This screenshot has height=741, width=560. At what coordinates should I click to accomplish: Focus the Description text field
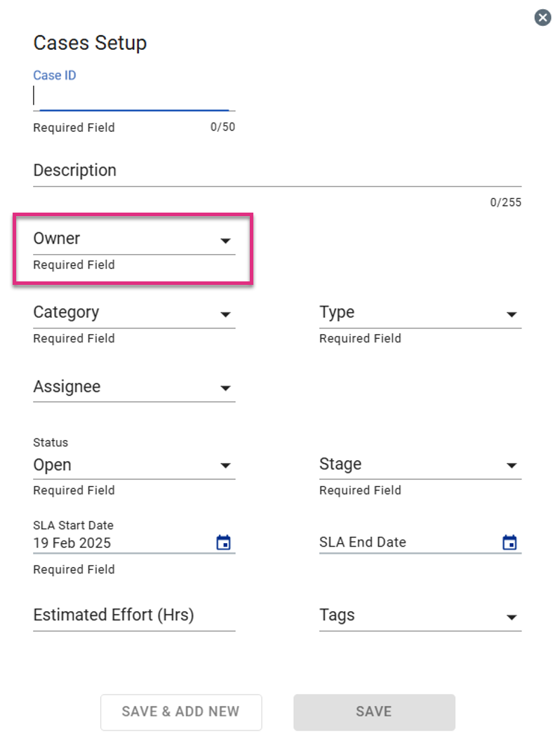coord(277,171)
